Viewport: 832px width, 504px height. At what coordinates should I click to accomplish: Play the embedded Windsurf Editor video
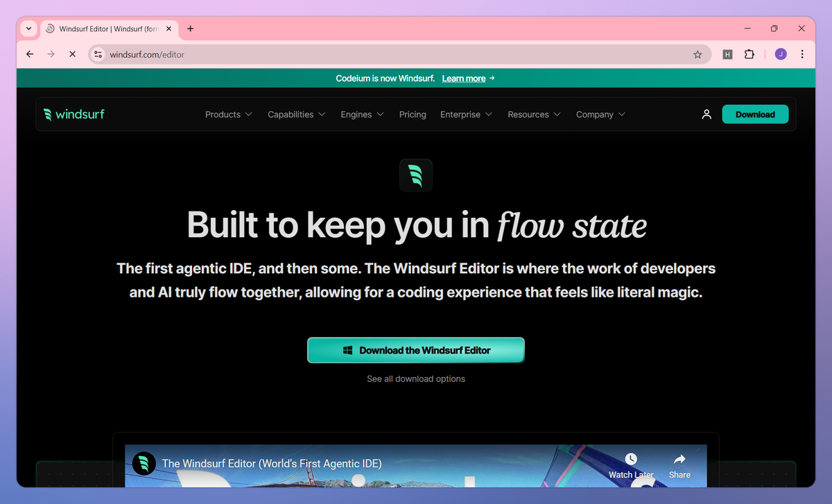(416, 466)
